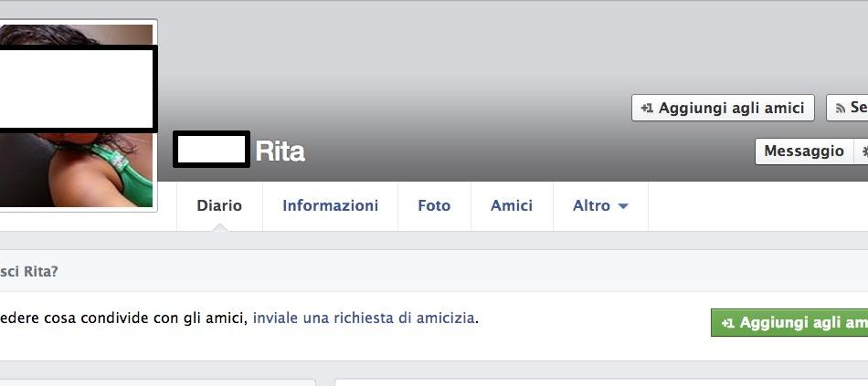The height and width of the screenshot is (386, 868).
Task: Open the Diario tab
Action: 219,205
